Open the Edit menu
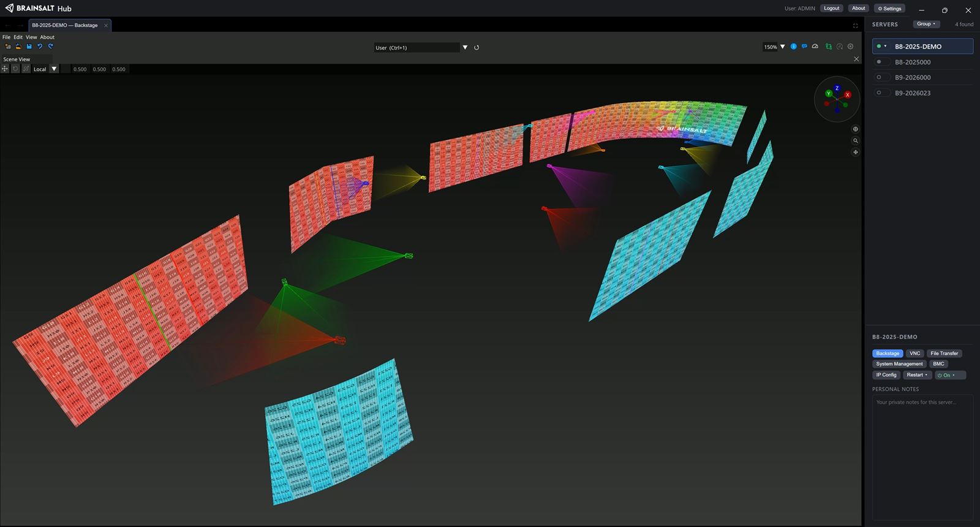 18,37
